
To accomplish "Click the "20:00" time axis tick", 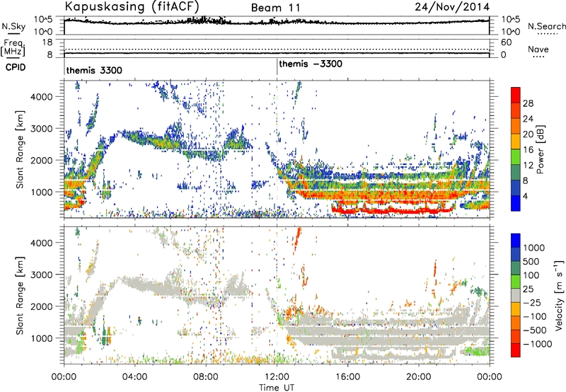I will tap(419, 377).
